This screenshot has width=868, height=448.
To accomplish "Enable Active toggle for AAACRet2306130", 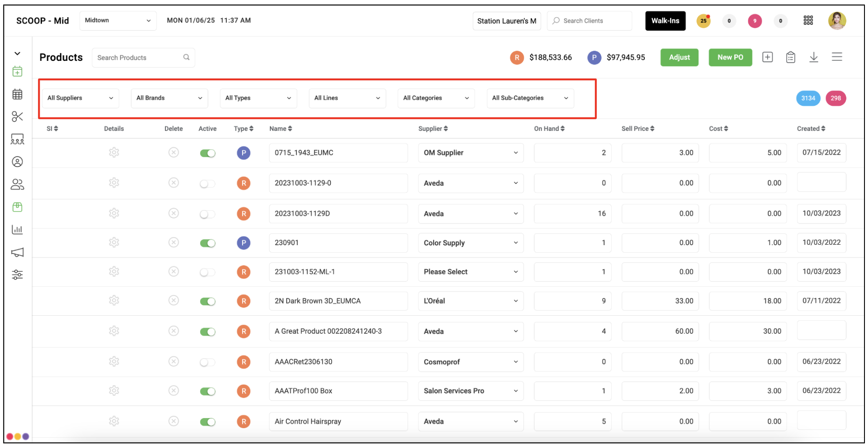I will tap(207, 362).
